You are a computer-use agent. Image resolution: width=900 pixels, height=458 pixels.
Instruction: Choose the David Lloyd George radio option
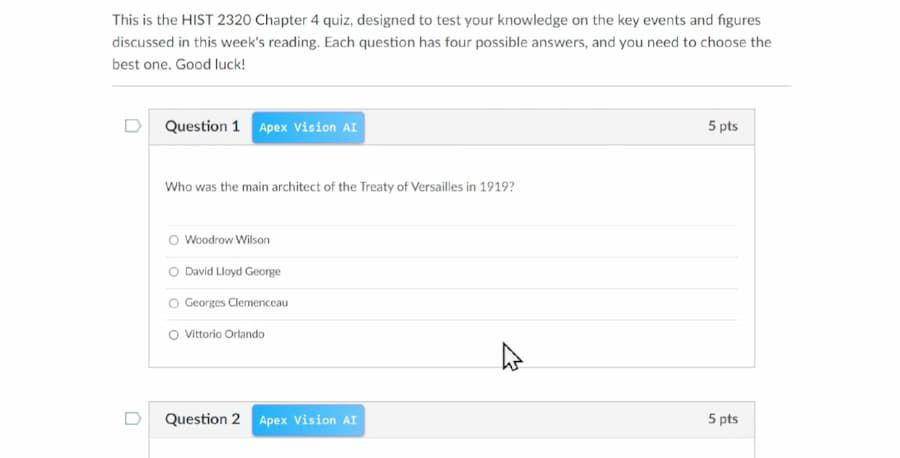point(174,271)
